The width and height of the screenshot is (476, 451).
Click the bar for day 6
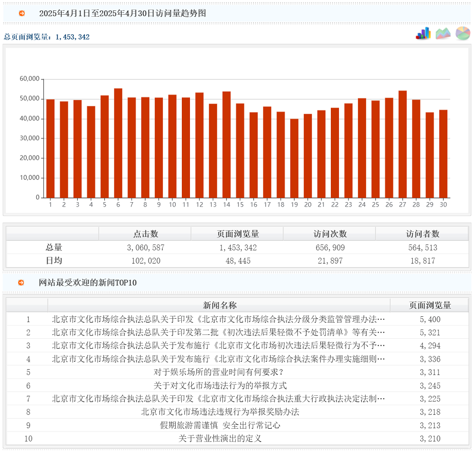118,143
